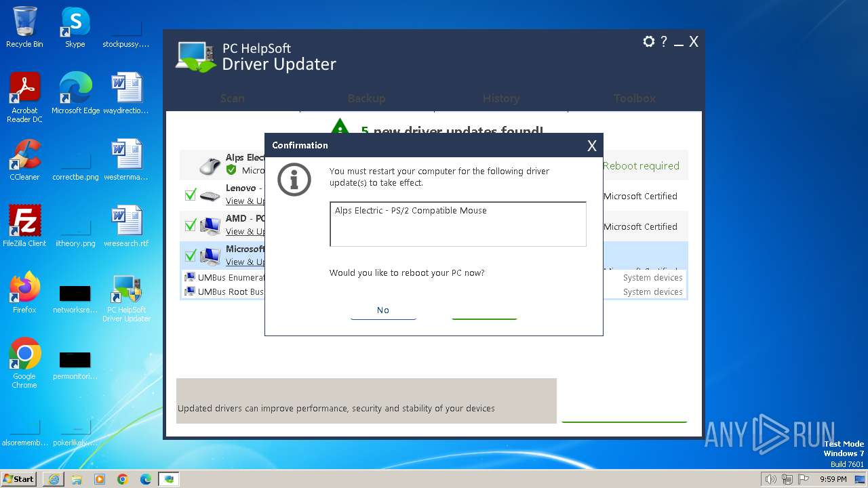Open Acrobat Reader DC shortcut
Viewport: 868px width, 488px height.
pos(24,98)
